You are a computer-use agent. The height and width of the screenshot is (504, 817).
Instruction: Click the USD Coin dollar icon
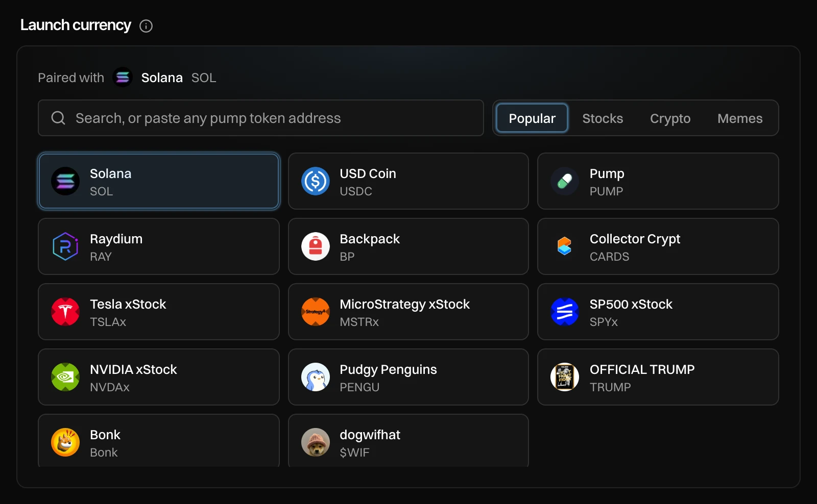[316, 181]
